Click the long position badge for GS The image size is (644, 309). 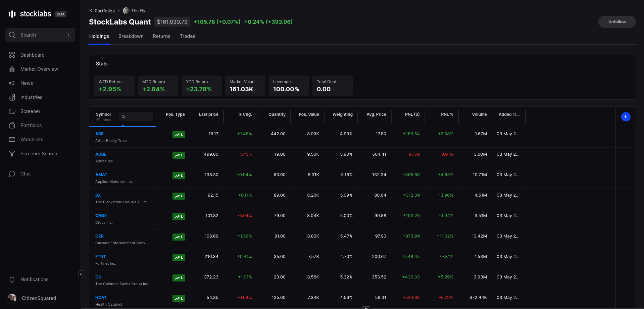pyautogui.click(x=179, y=278)
